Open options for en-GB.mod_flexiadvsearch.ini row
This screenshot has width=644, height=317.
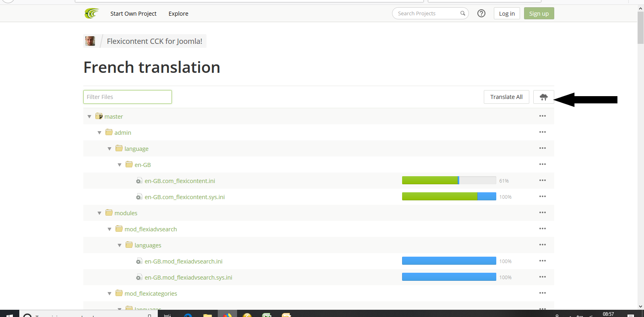tap(543, 261)
